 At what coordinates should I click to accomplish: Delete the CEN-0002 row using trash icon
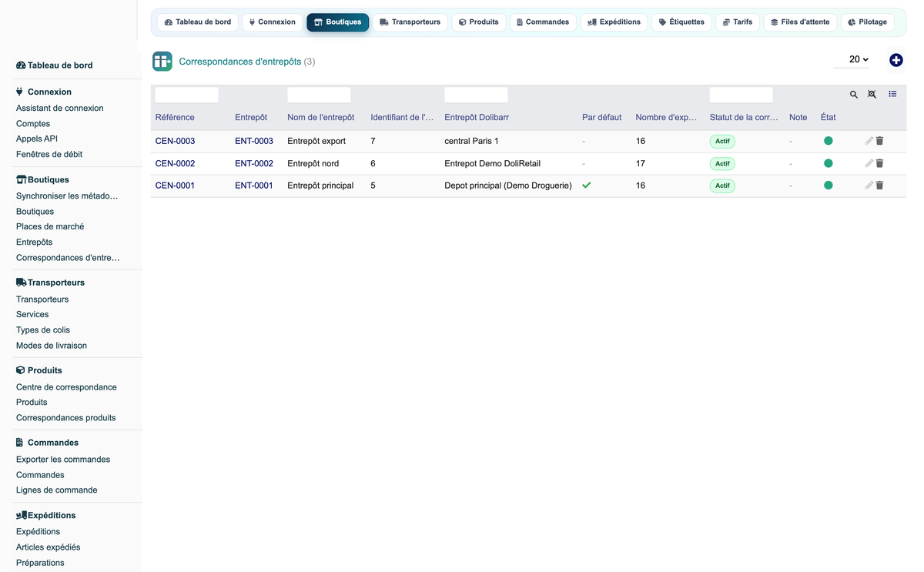pyautogui.click(x=879, y=163)
